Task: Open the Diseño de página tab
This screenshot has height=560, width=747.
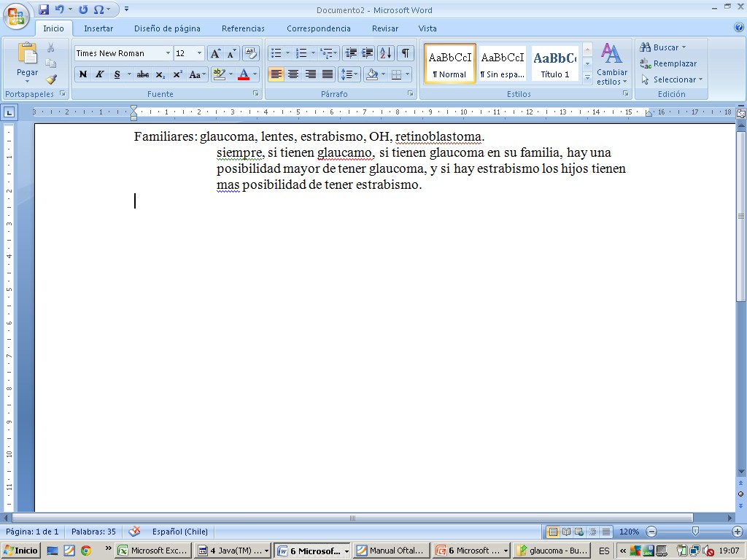Action: coord(167,28)
